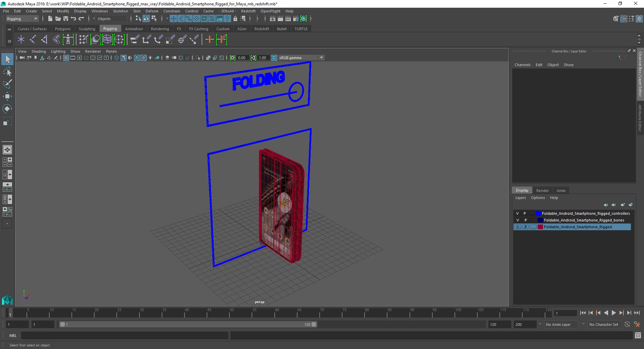Activate the Create Joint tool
Image resolution: width=644 pixels, height=349 pixels.
[33, 40]
